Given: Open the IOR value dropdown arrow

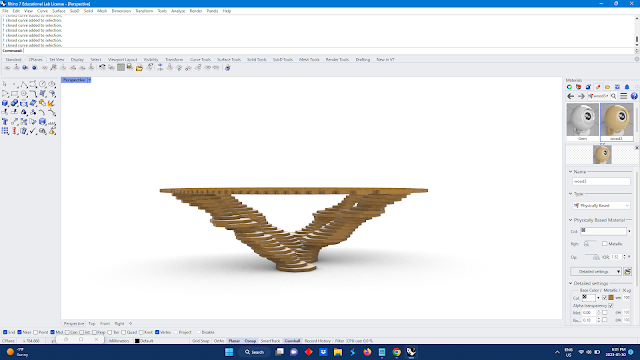Looking at the screenshot, I should click(x=629, y=257).
